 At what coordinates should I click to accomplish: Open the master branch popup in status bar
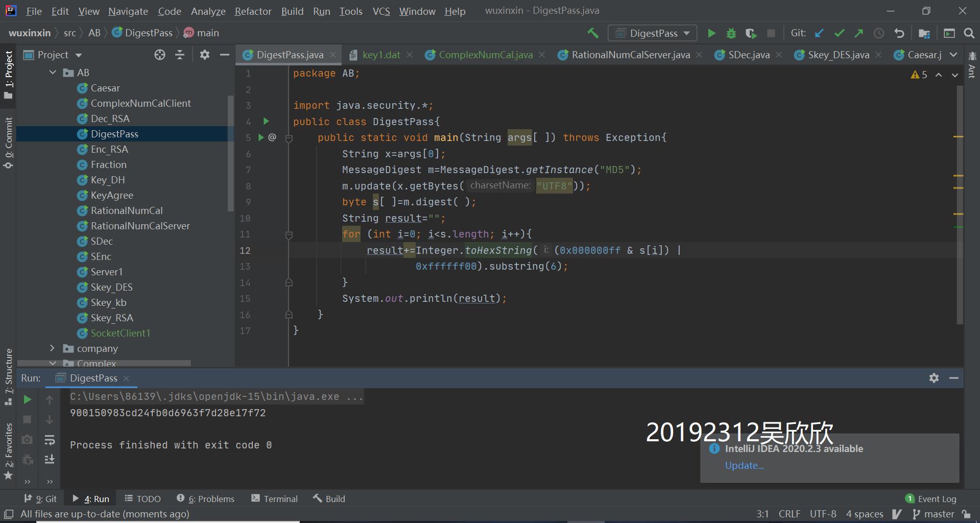pyautogui.click(x=934, y=514)
